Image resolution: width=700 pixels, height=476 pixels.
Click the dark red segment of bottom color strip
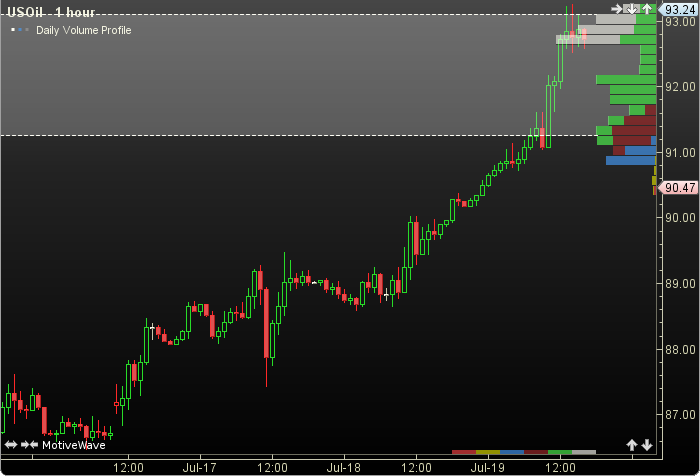tap(536, 452)
